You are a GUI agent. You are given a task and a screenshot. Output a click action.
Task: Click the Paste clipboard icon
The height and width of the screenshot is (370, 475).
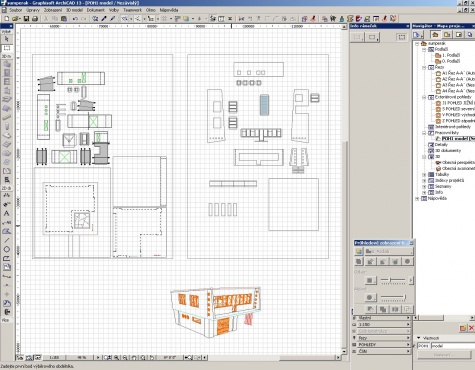pos(64,19)
